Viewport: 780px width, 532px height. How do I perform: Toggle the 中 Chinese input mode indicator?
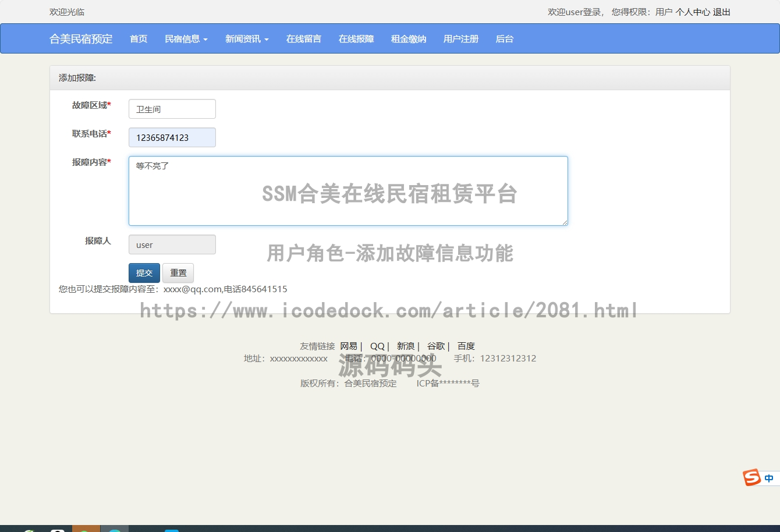[769, 478]
